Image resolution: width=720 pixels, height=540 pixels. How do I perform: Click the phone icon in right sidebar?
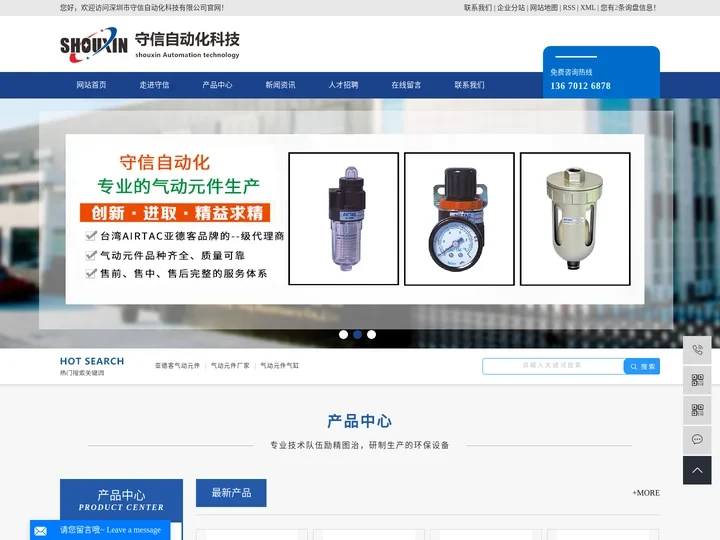coord(697,350)
